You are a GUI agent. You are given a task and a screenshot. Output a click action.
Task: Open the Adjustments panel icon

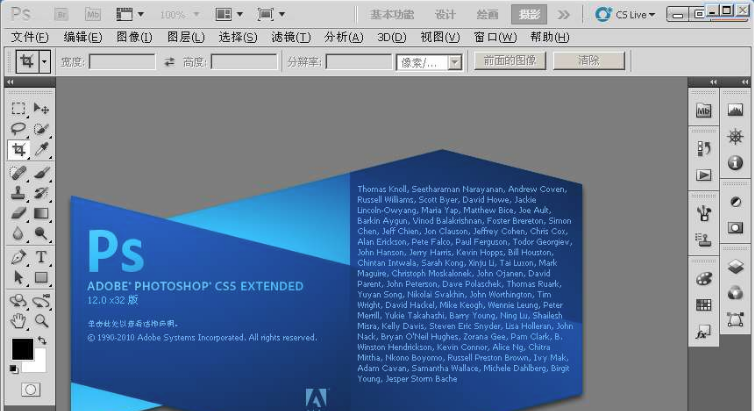point(735,201)
